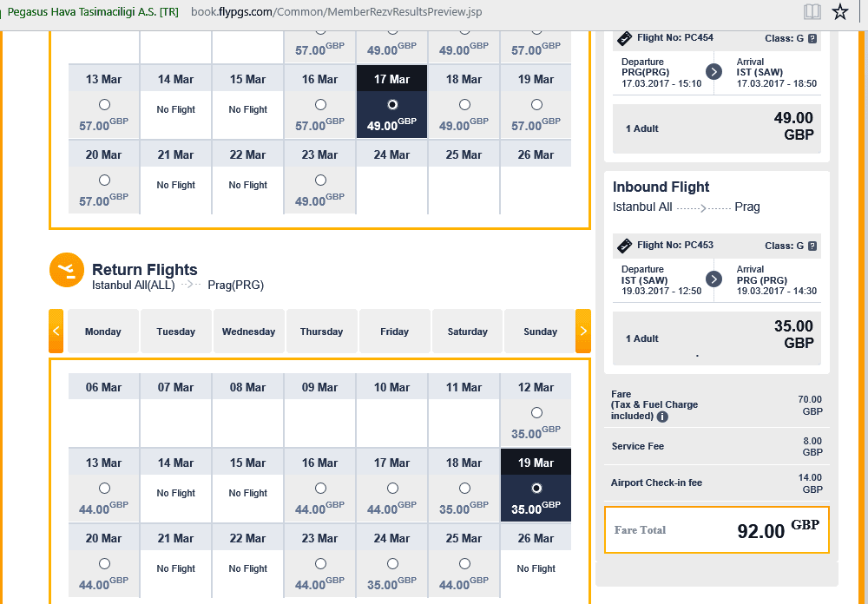Click arrow button in PC454 departure details
Screen dimensions: 868x604
pyautogui.click(x=714, y=71)
